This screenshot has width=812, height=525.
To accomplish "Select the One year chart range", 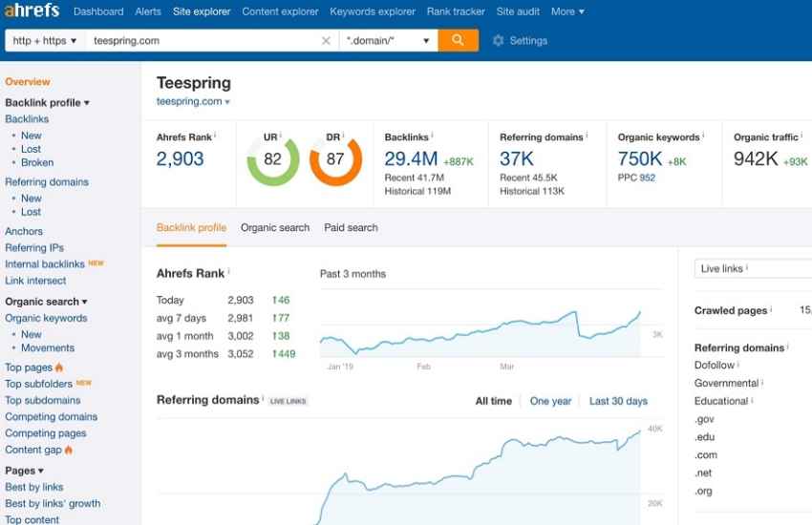I will [x=550, y=401].
